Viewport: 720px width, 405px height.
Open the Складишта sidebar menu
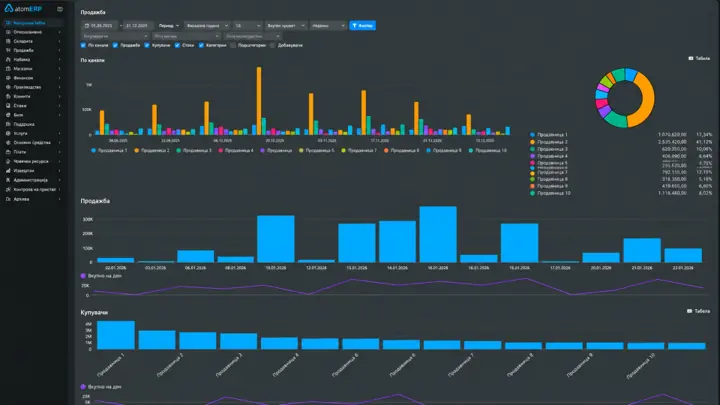(32, 41)
